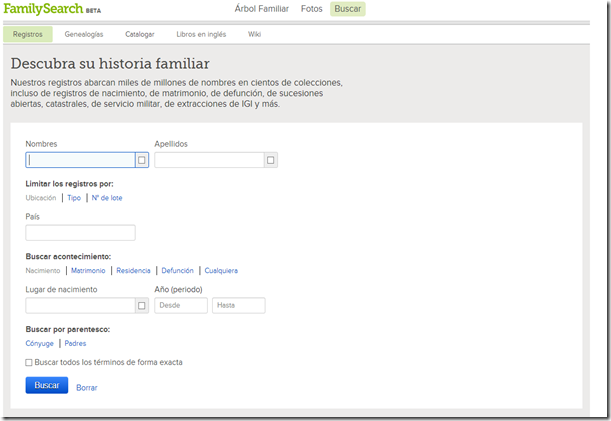
Task: Select the Ubicación filter option
Action: 41,198
